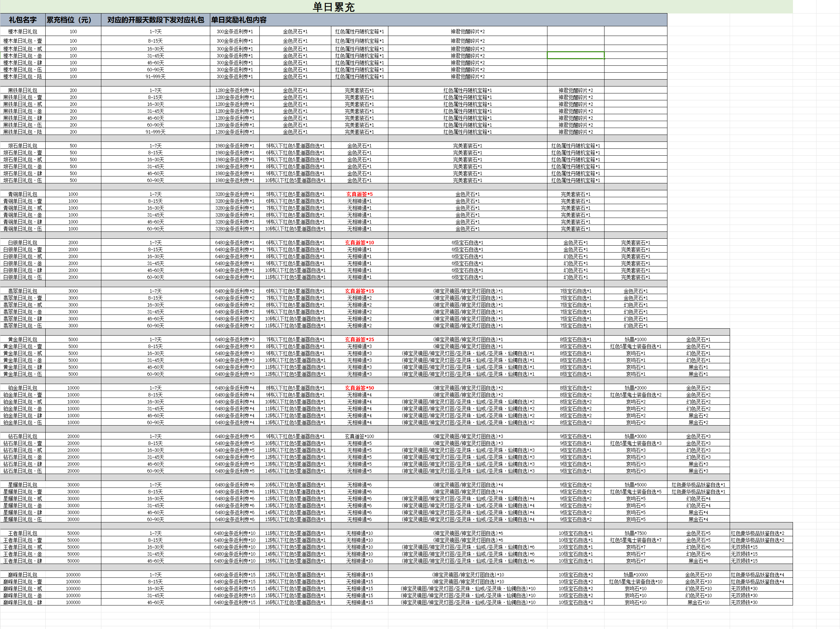Click 6480金条返利券*10 in 王者单日礼包 row
The height and width of the screenshot is (629, 840).
point(235,533)
